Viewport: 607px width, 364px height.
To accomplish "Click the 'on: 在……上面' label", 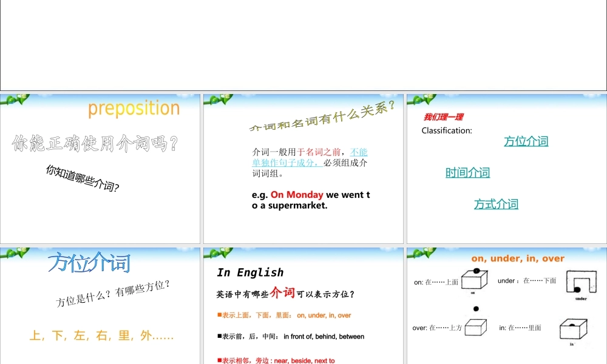I will pos(436,282).
